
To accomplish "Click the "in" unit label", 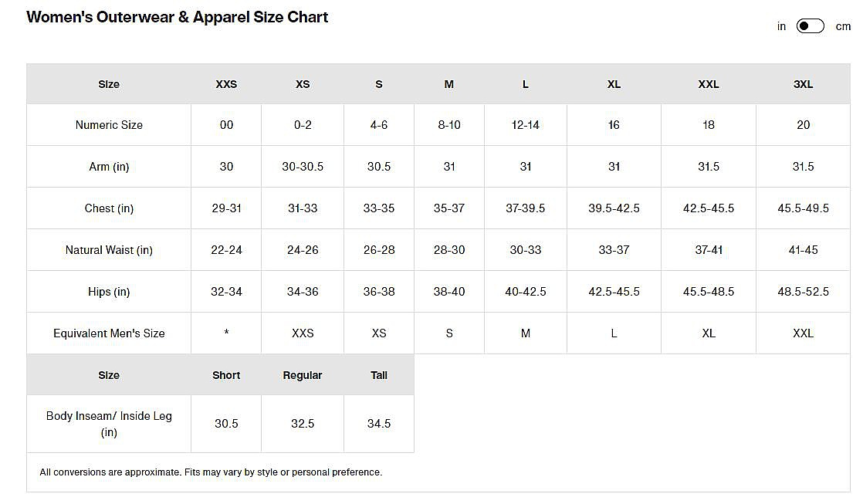I will (x=781, y=26).
